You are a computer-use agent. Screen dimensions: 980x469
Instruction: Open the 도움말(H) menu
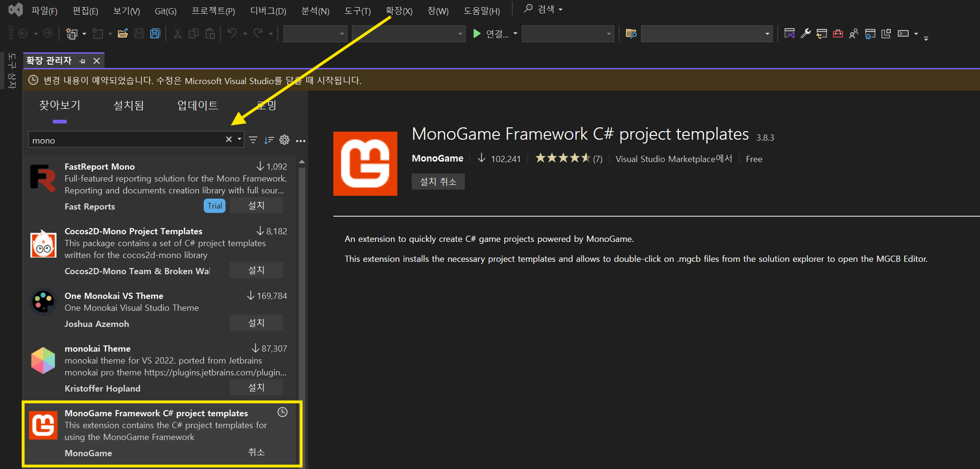coord(482,10)
